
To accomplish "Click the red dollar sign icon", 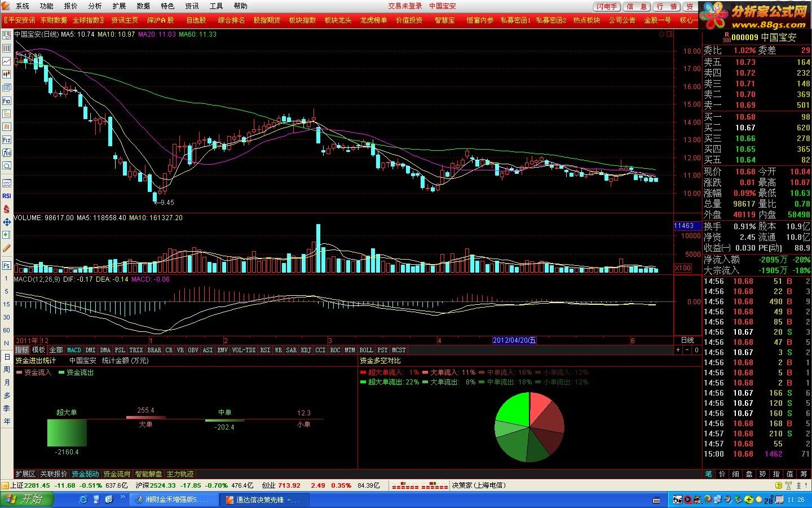I will coord(7,209).
